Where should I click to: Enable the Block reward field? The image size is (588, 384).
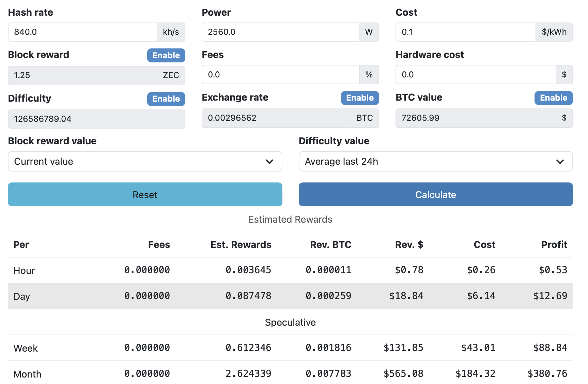point(166,55)
